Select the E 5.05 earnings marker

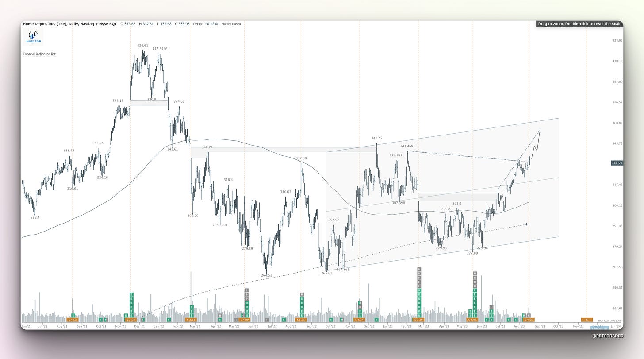301,320
